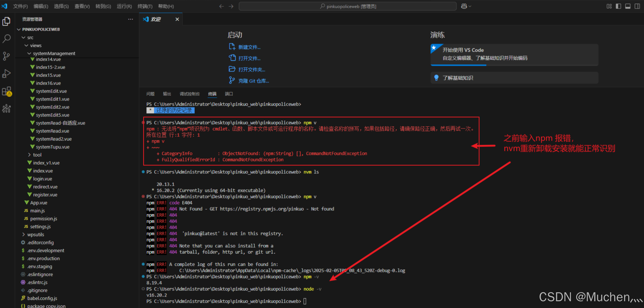Click the 开始使用 VS Code progress bar
The height and width of the screenshot is (308, 644).
click(x=514, y=65)
